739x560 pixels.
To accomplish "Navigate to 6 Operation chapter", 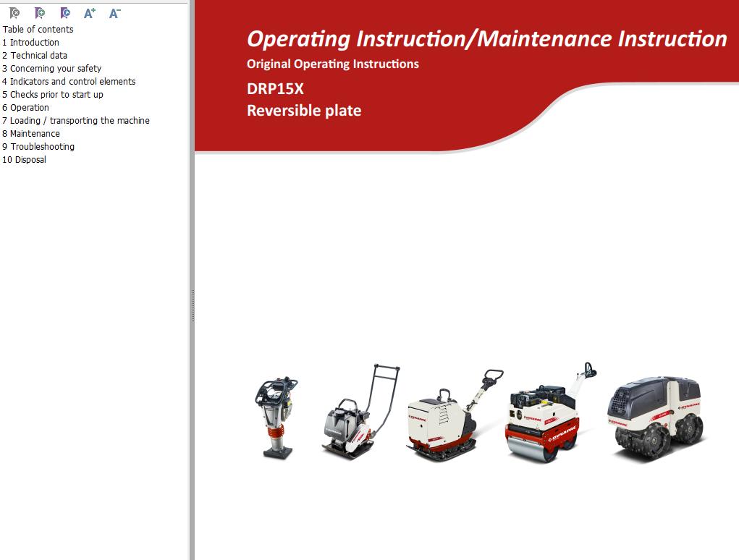I will [25, 107].
